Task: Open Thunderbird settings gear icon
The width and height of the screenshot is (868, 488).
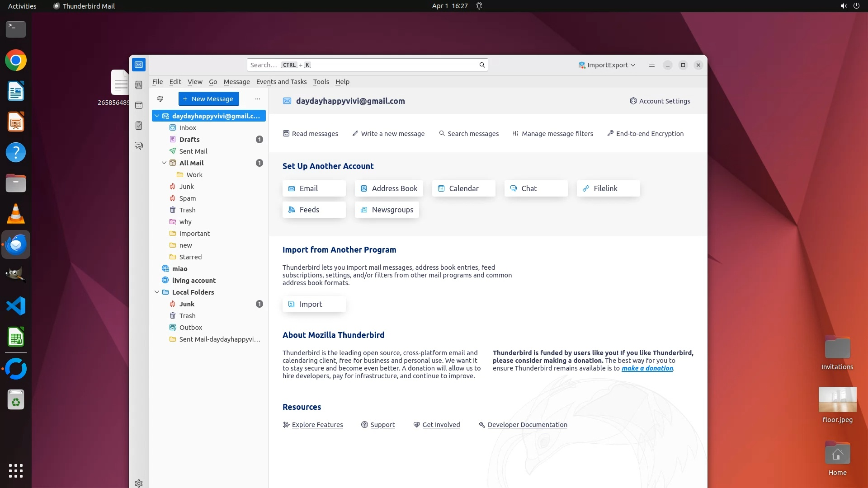Action: pos(139,483)
